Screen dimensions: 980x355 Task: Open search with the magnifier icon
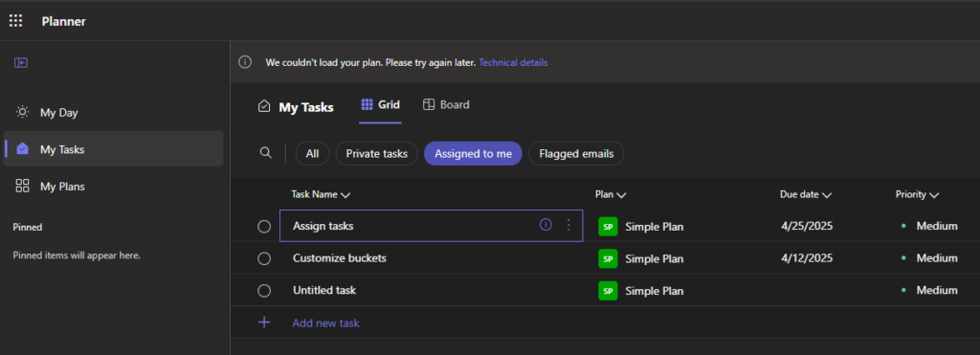266,153
